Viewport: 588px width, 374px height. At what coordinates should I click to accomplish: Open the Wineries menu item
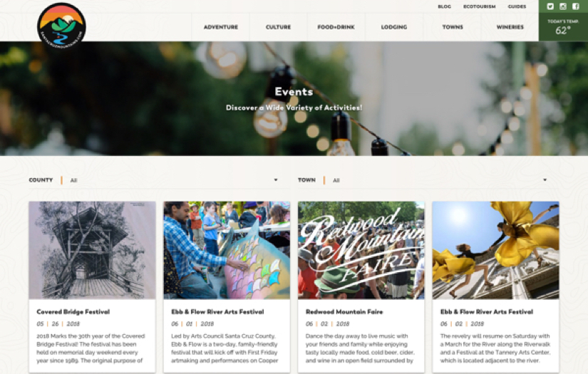tap(510, 27)
